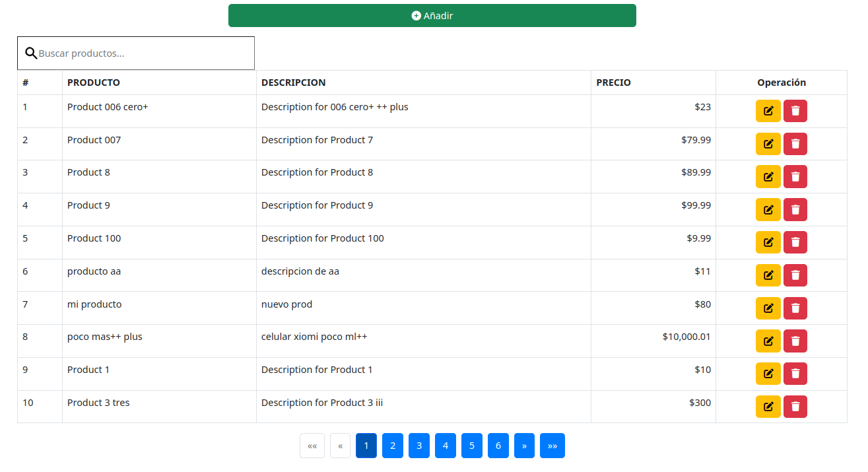Delete the mi producto row
This screenshot has width=868, height=472.
click(x=795, y=308)
